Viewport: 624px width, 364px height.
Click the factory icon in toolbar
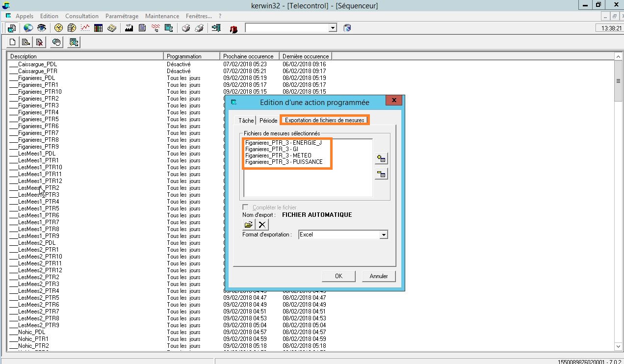click(129, 28)
